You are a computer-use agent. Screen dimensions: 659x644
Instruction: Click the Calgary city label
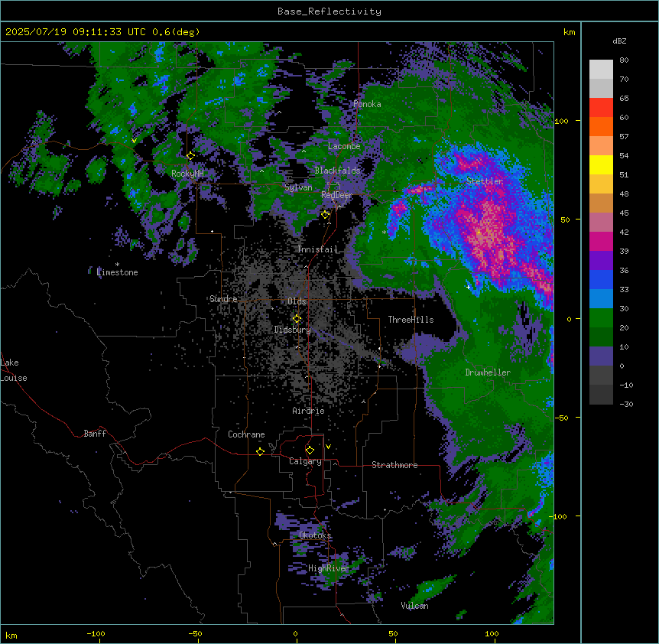305,461
